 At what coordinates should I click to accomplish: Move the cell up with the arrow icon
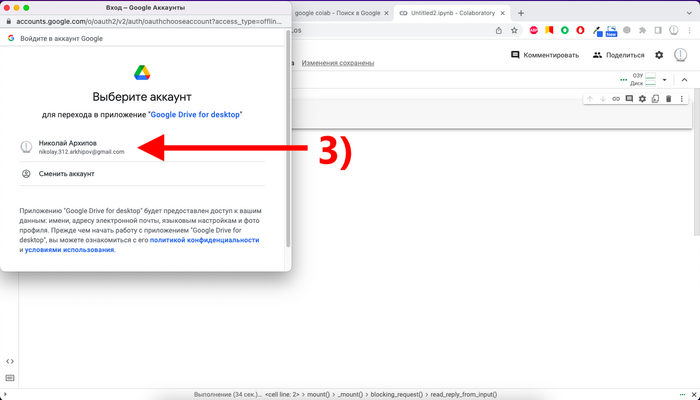(590, 99)
